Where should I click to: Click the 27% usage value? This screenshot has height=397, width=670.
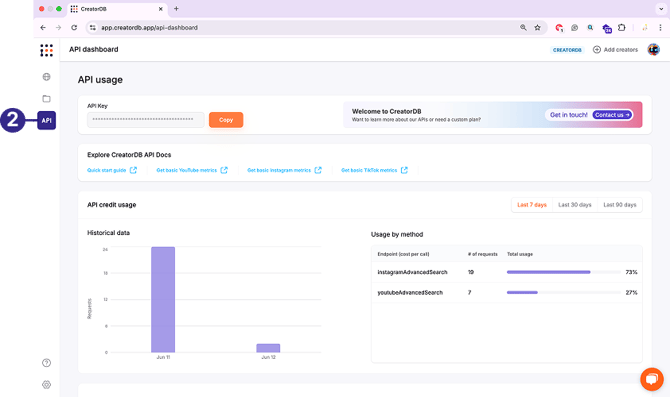click(632, 293)
